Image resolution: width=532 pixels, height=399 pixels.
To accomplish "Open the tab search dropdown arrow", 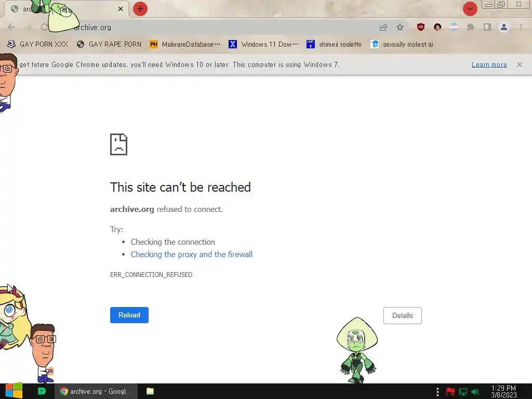I will tap(470, 9).
